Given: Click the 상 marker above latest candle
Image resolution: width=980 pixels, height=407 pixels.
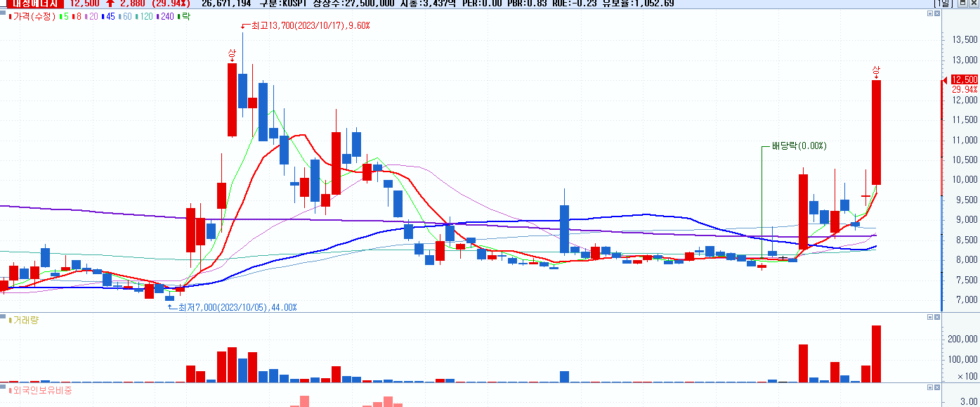Looking at the screenshot, I should pos(876,70).
